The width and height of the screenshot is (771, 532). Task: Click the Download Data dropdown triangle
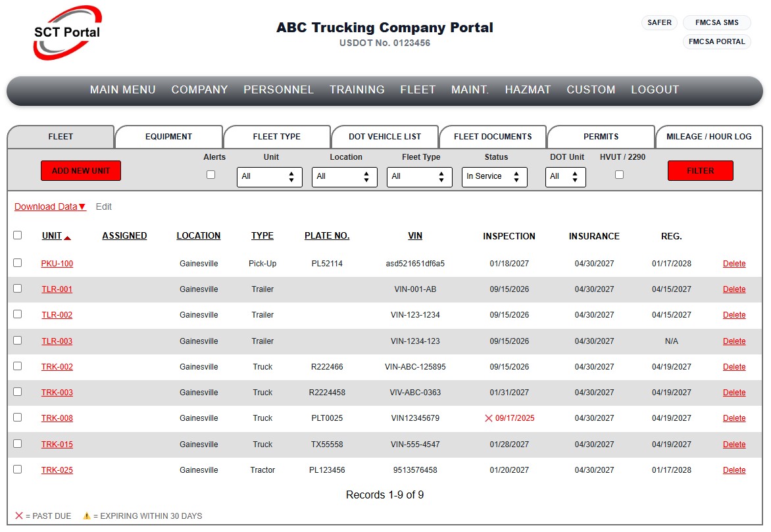point(83,207)
